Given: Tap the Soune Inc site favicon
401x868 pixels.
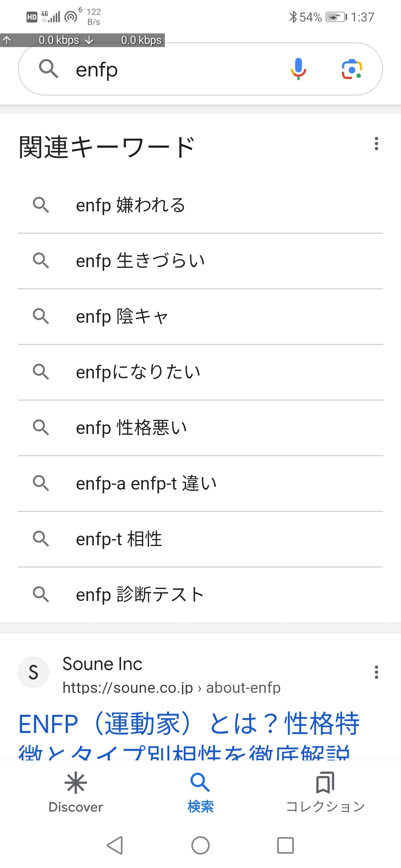Looking at the screenshot, I should tap(33, 672).
